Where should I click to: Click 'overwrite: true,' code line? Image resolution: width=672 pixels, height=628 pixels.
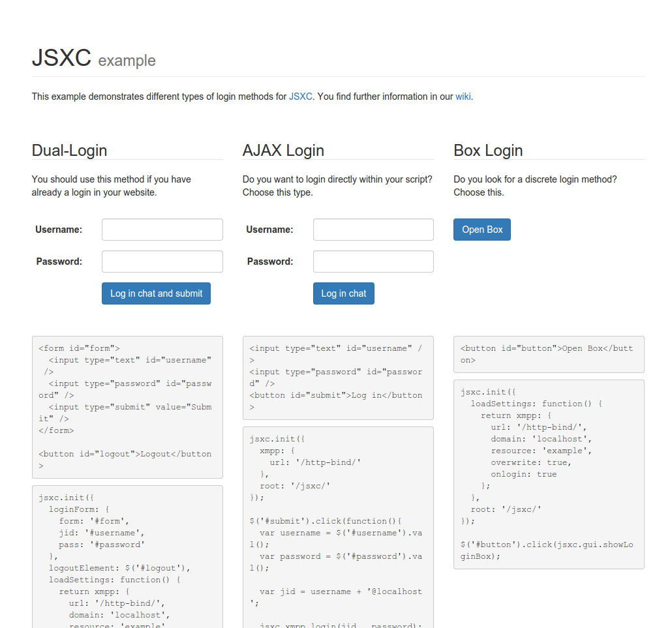tap(531, 462)
